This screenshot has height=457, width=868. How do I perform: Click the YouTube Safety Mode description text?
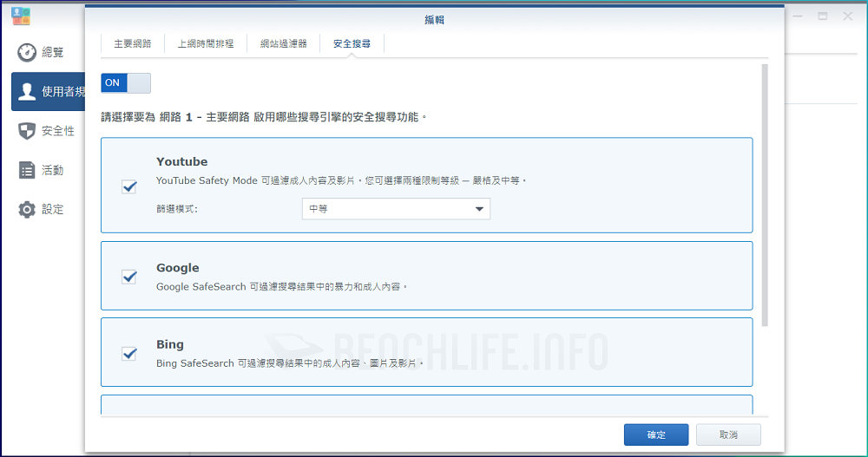click(x=341, y=180)
